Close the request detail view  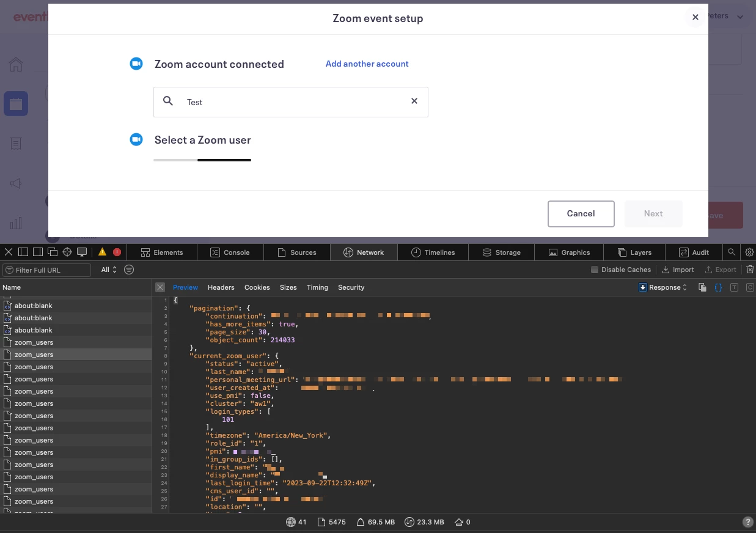tap(160, 287)
